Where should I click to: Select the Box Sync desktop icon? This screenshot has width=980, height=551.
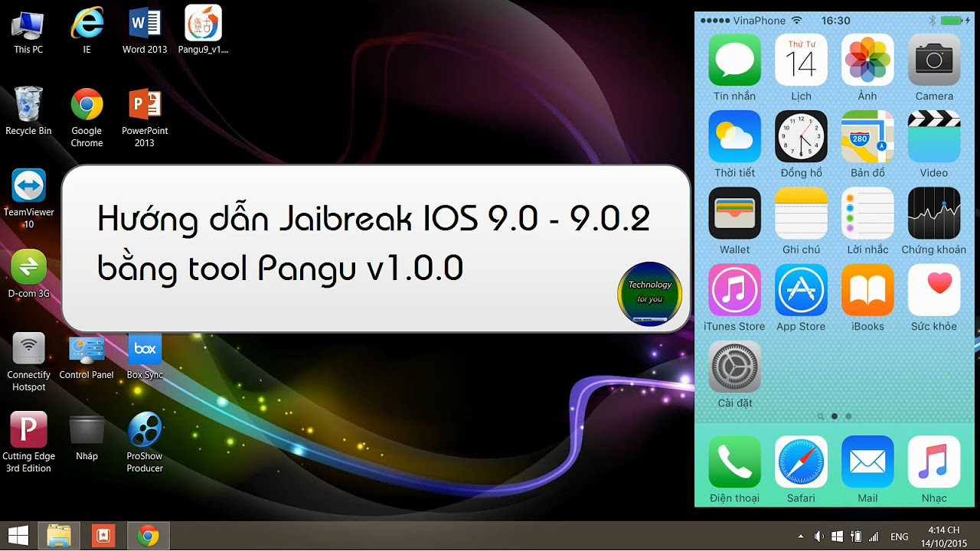click(145, 357)
